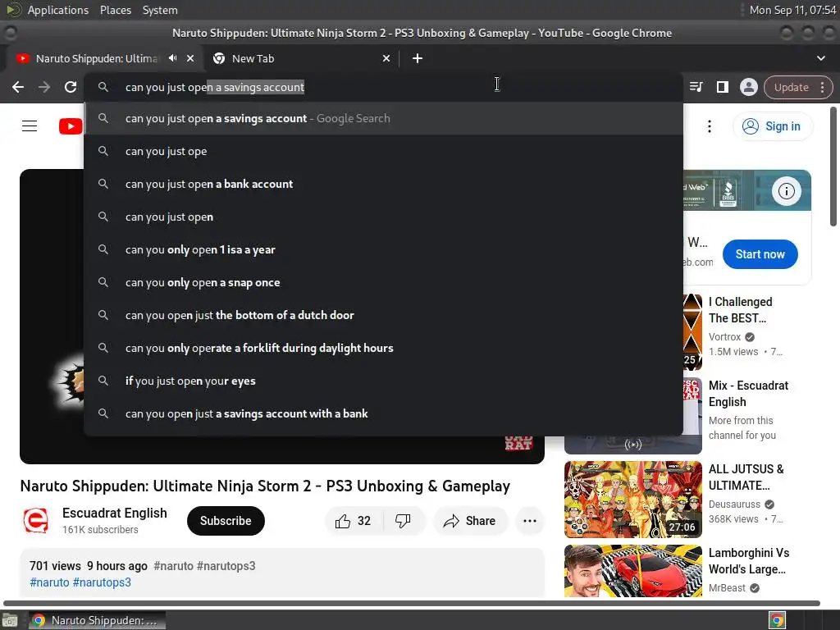Mute the Naruto Shippuden tab audio icon

coord(172,58)
